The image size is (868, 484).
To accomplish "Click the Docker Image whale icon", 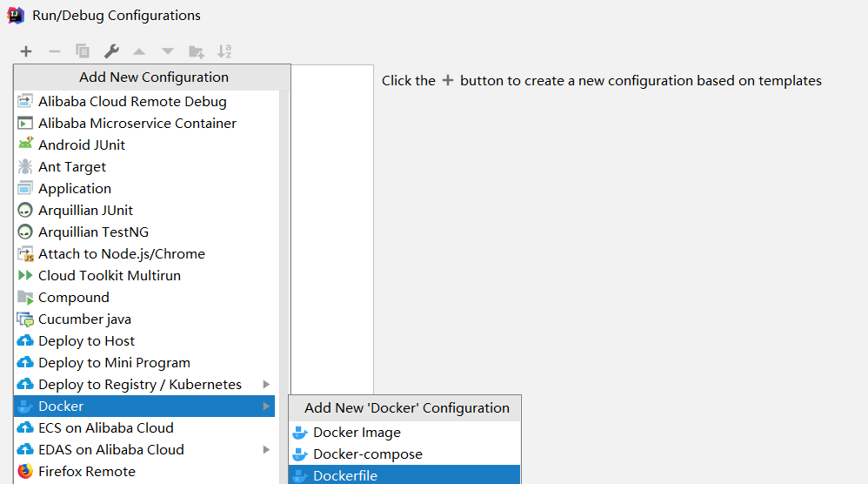I will click(x=300, y=433).
